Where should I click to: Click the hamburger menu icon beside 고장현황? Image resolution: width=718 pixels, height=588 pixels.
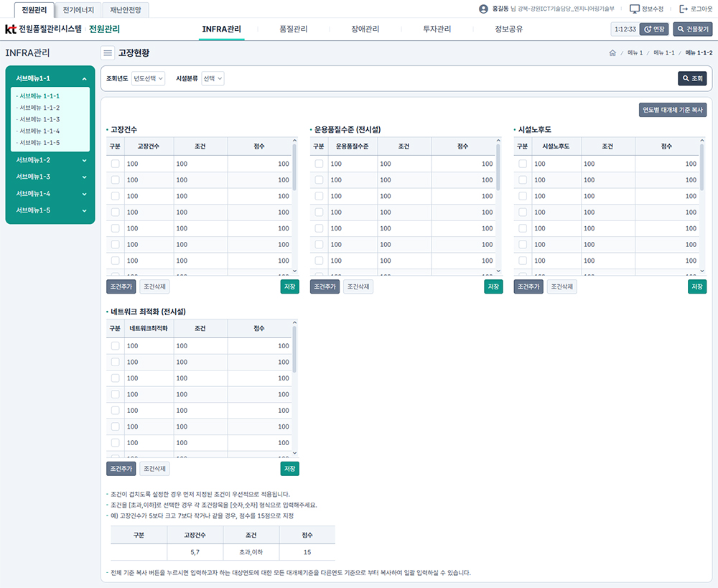pyautogui.click(x=107, y=52)
